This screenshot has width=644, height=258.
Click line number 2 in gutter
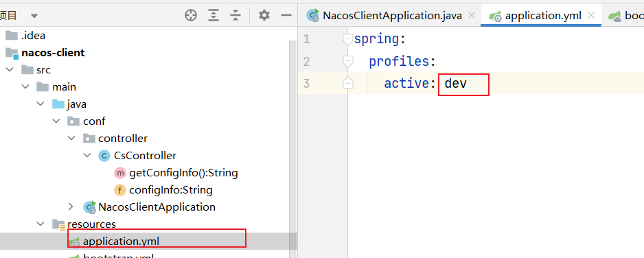click(x=306, y=62)
